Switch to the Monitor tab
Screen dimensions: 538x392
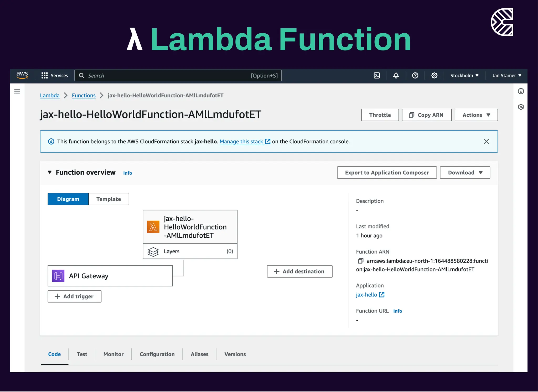(113, 354)
